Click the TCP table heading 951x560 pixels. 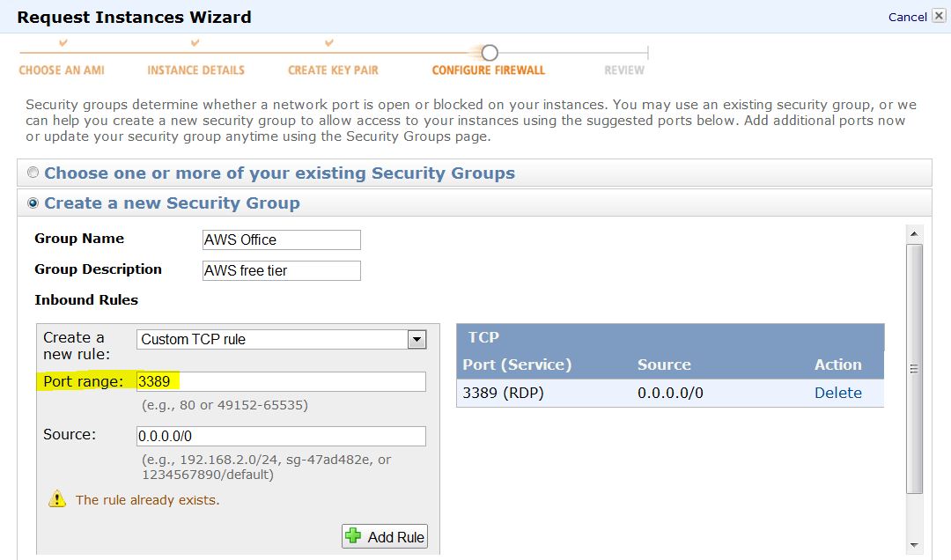(483, 337)
